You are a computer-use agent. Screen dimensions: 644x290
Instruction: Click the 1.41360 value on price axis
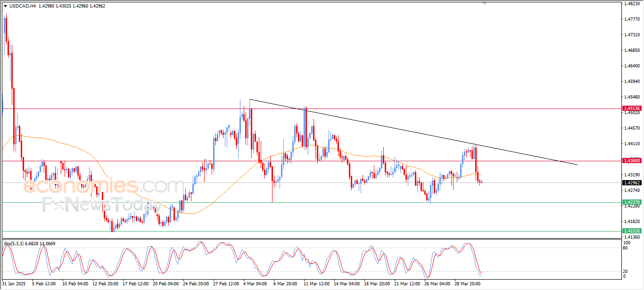tap(632, 237)
